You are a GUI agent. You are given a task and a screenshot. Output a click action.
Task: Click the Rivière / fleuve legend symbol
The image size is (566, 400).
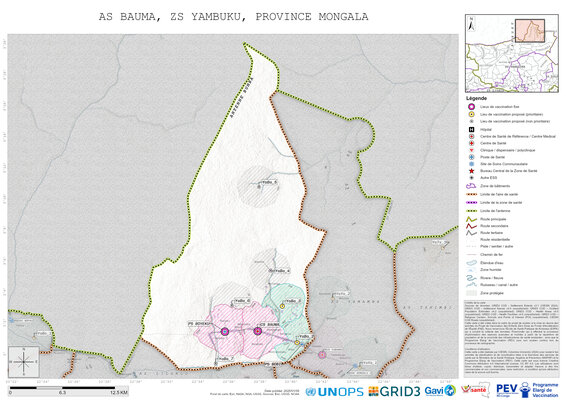coord(471,278)
